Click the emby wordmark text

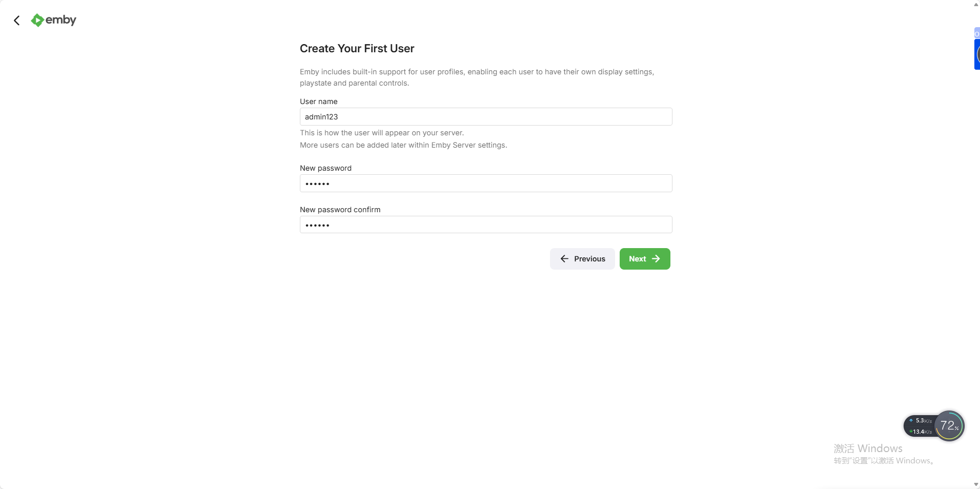[x=60, y=20]
